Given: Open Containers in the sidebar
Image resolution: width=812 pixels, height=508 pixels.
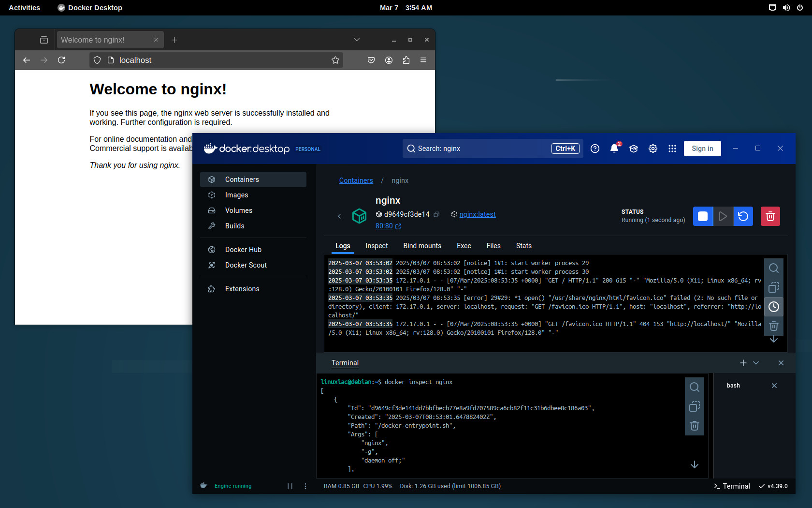Looking at the screenshot, I should coord(253,179).
